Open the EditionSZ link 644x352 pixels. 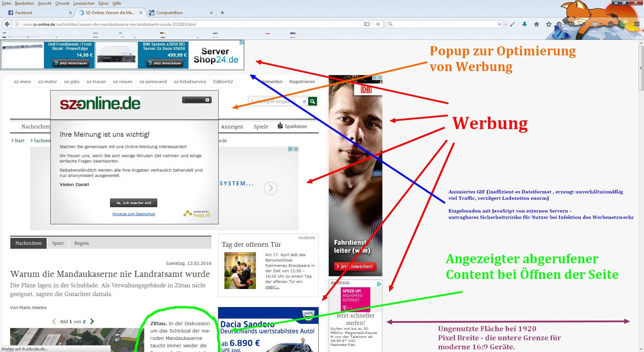click(x=223, y=81)
